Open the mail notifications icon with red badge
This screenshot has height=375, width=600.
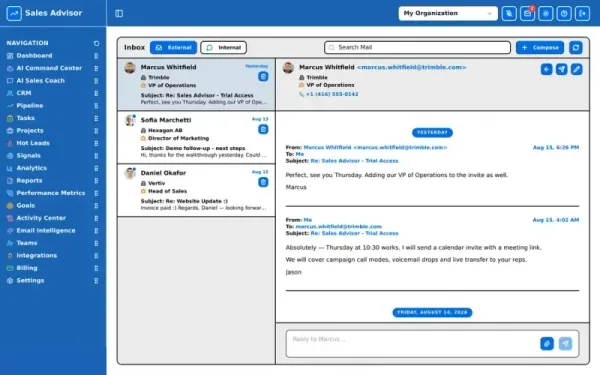pos(527,13)
